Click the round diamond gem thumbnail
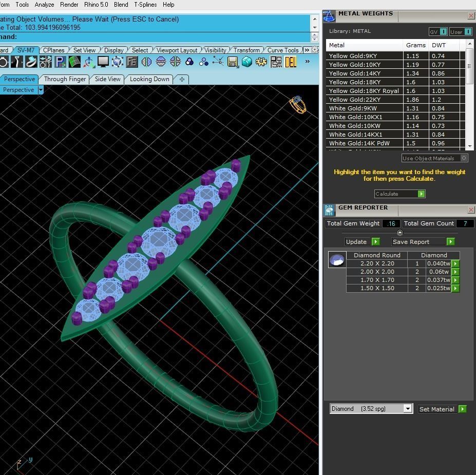 pyautogui.click(x=337, y=259)
